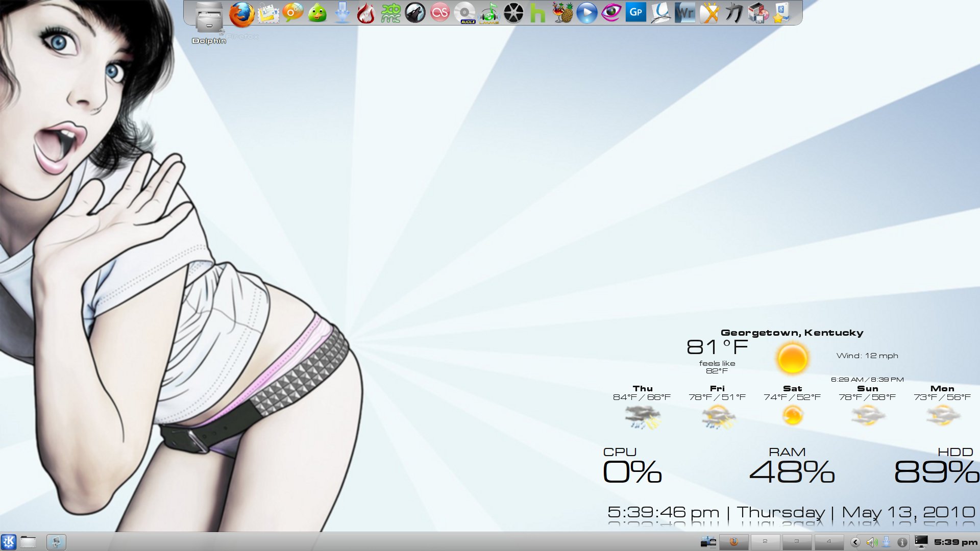Click the blue download tray icon
The height and width of the screenshot is (551, 980).
tap(887, 542)
